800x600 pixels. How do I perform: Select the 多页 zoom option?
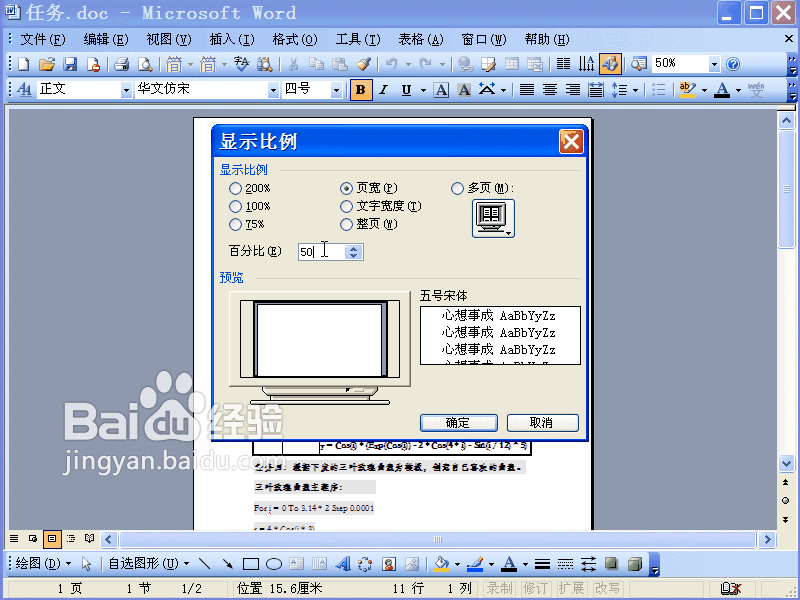[x=459, y=187]
